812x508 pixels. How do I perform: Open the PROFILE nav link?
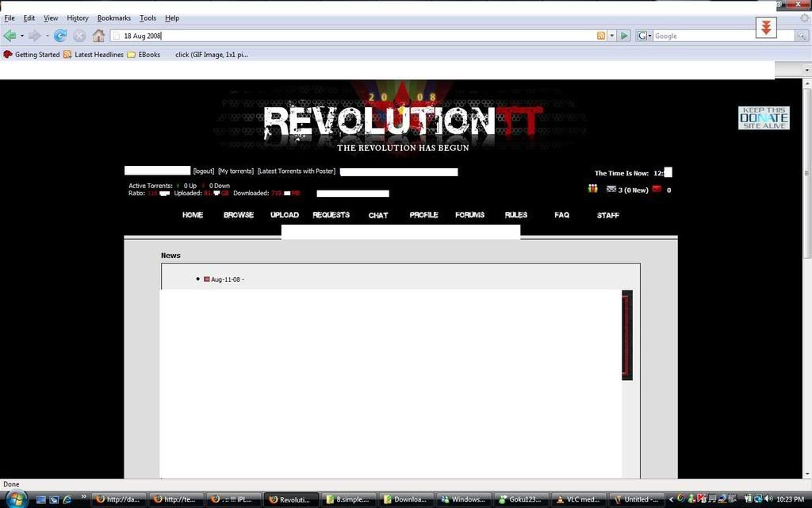[423, 215]
